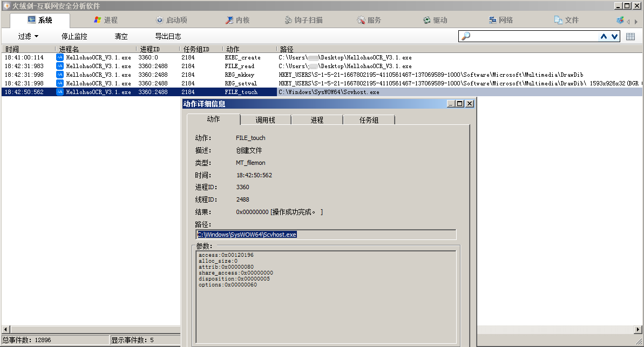The width and height of the screenshot is (644, 347).
Task: Click the column grid view icon
Action: click(631, 37)
